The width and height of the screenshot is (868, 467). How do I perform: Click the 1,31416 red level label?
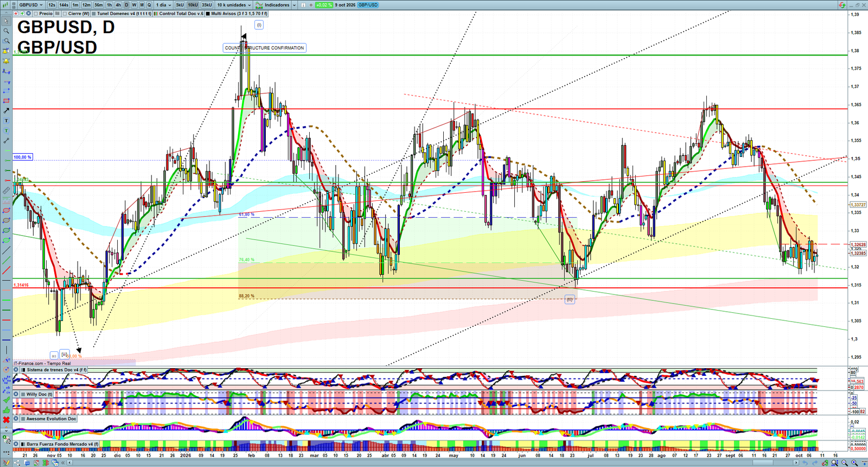point(21,285)
